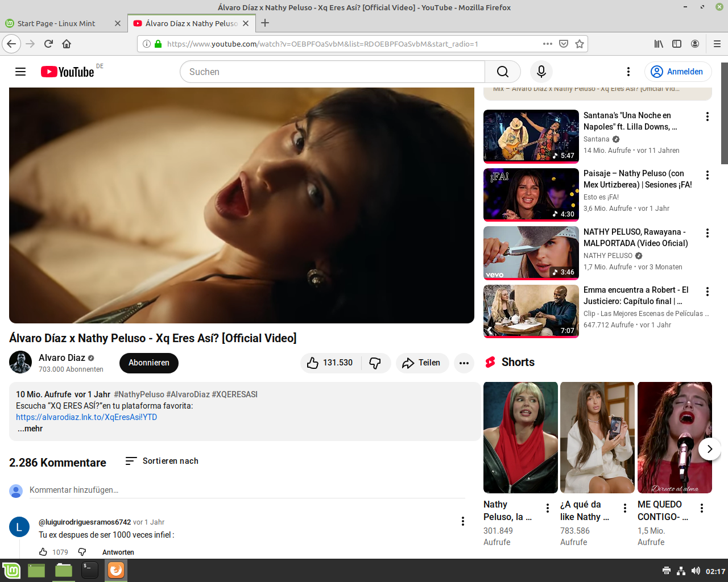Screen dimensions: 728x582
Task: Click Anmelden sign-in button
Action: [x=678, y=72]
